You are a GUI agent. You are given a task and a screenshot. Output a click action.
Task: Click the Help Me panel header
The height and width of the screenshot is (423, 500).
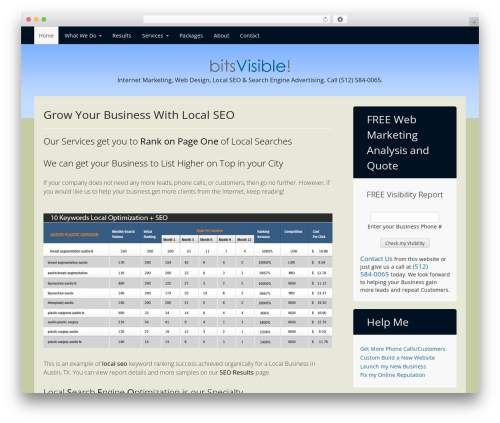pyautogui.click(x=405, y=322)
